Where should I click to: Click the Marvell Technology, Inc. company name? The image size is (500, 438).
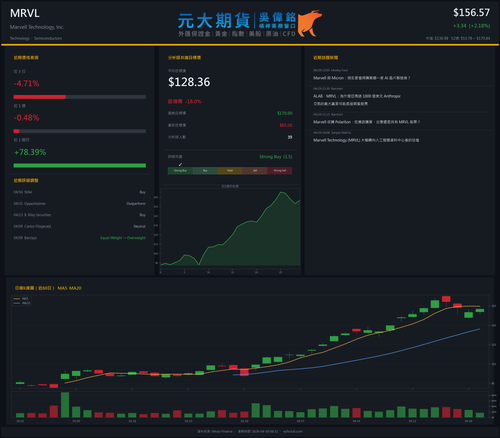(37, 27)
